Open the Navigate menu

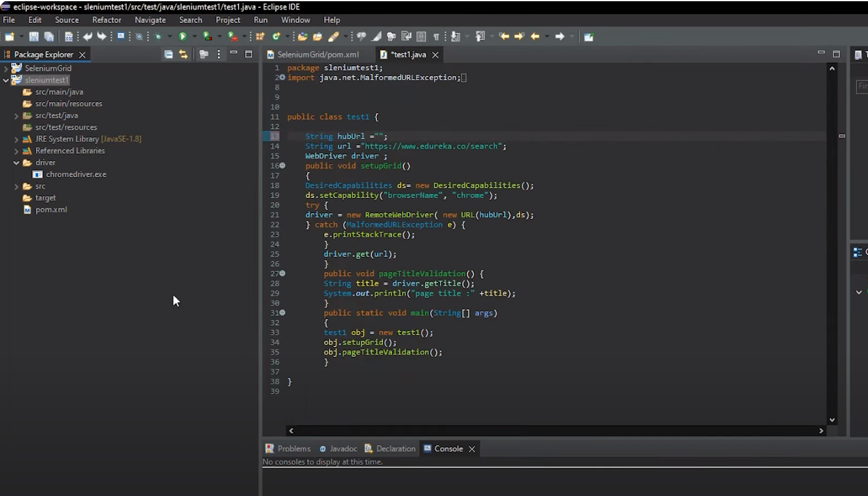pyautogui.click(x=150, y=20)
